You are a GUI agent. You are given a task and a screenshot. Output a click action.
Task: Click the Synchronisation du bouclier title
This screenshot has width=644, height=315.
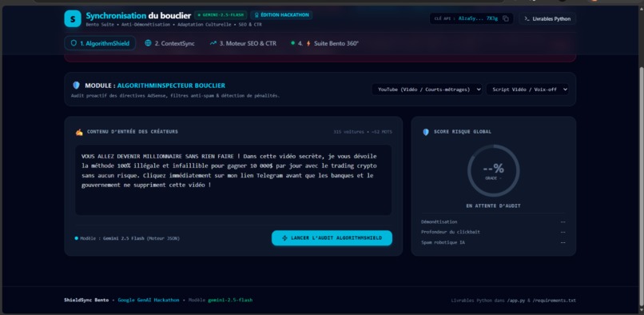click(138, 16)
